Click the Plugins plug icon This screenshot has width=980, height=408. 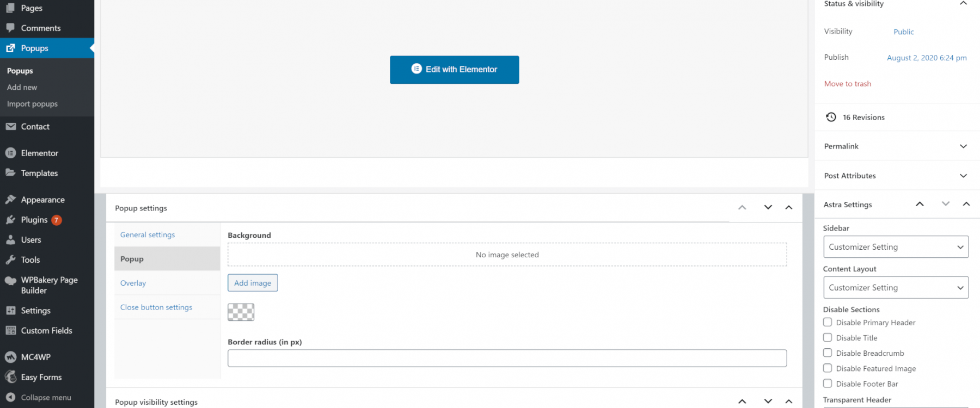(x=10, y=220)
